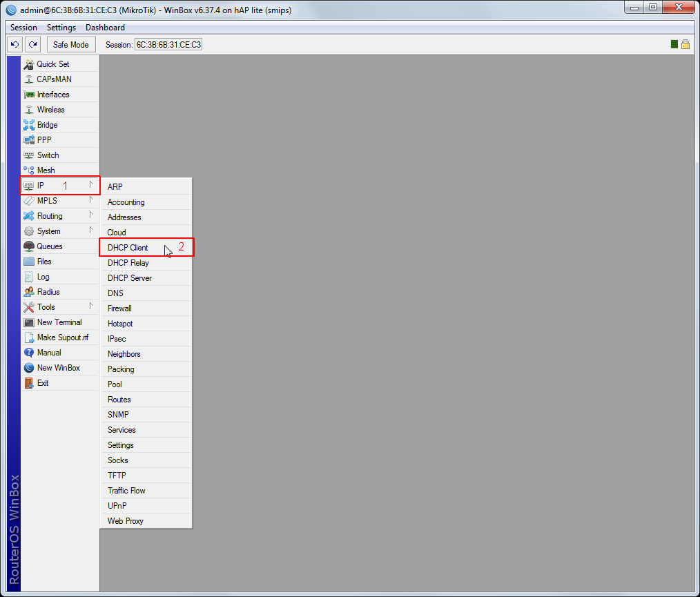Expand the MPLS submenu arrow
Viewport: 700px width, 597px height.
90,200
